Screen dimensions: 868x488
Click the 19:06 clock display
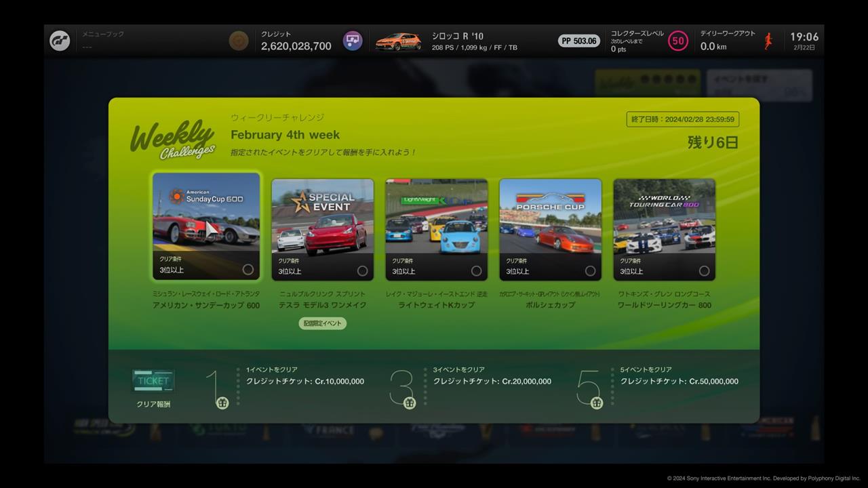tap(804, 37)
